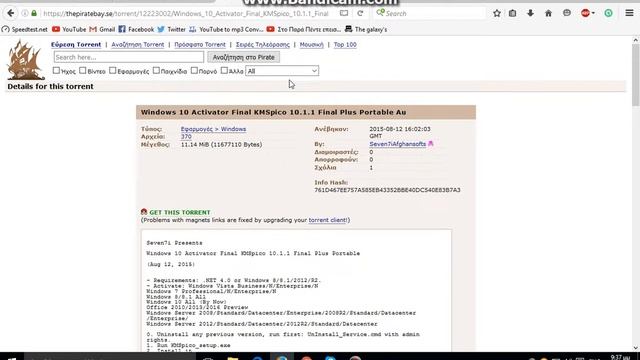Screen dimensions: 640x360
Task: Click the page vertical scrollbar thumb
Action: click(x=636, y=76)
